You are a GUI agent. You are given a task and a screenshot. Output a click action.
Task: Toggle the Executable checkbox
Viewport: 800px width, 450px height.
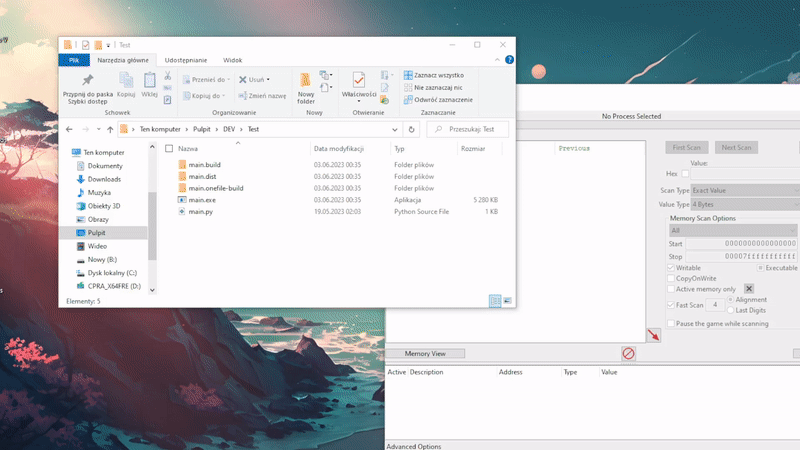[x=760, y=267]
